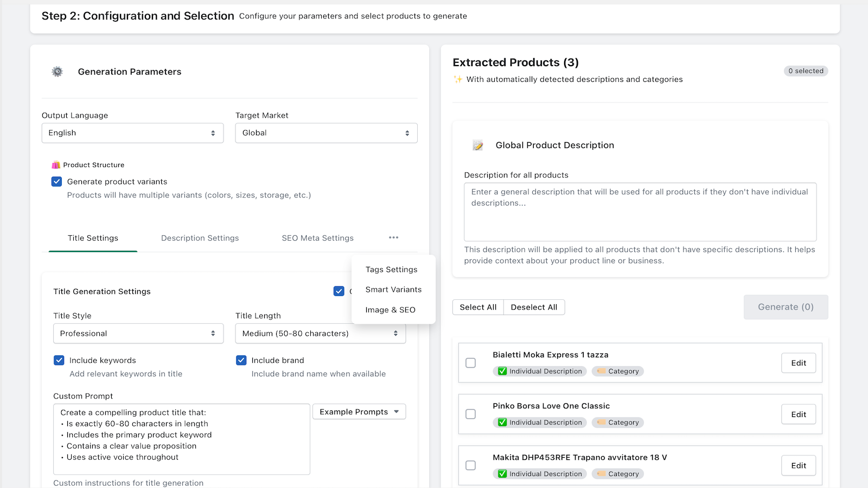Select the Bialetti Moka product checkbox
Viewport: 868px width, 488px height.
[x=470, y=363]
